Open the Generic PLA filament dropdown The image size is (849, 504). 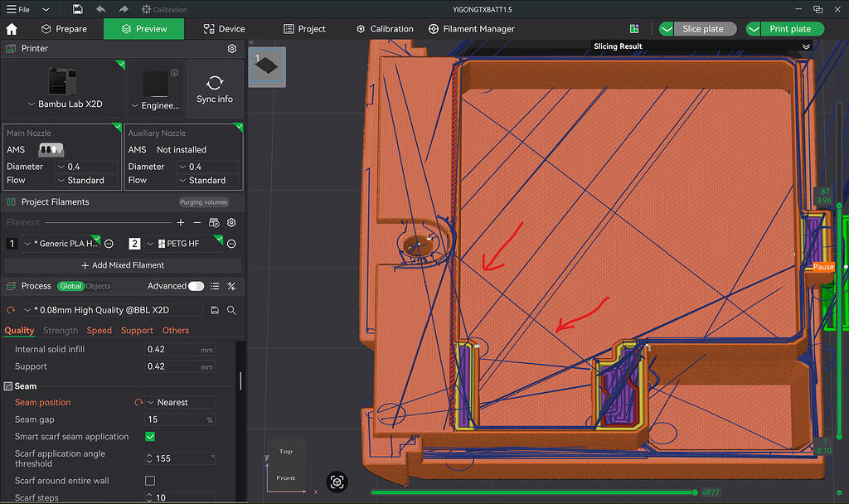[61, 244]
